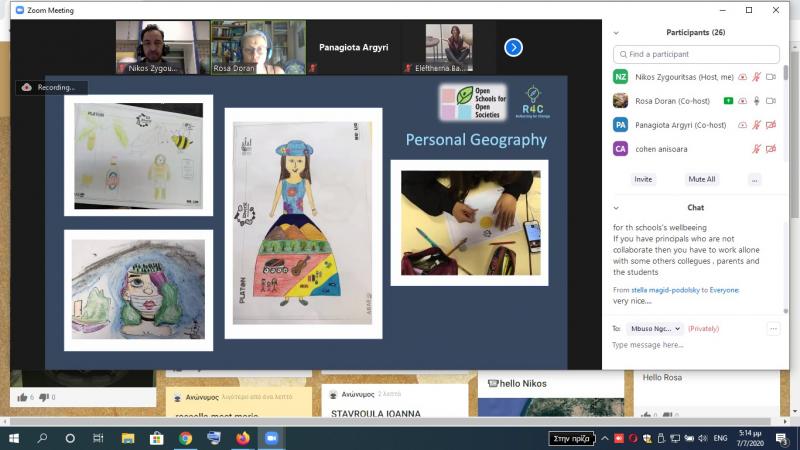Toggle Rosa Doran's microphone icon
800x450 pixels.
(x=756, y=101)
